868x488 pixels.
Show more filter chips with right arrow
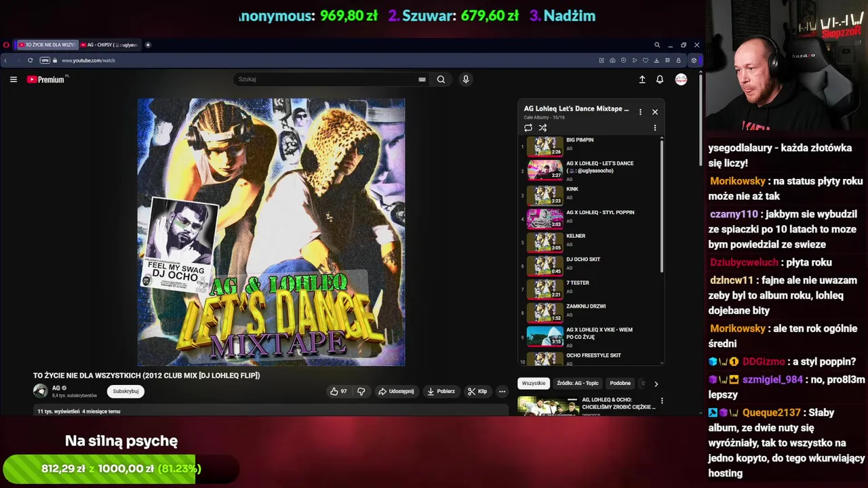[x=656, y=384]
